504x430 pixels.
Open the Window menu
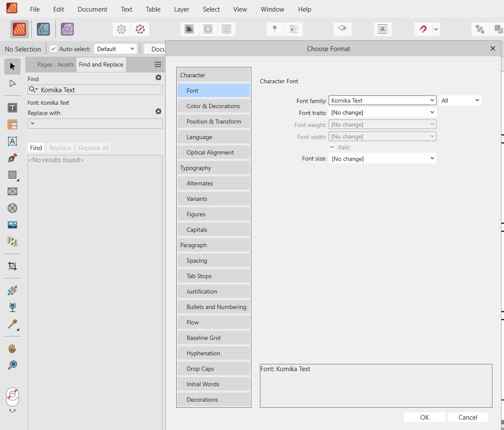272,9
